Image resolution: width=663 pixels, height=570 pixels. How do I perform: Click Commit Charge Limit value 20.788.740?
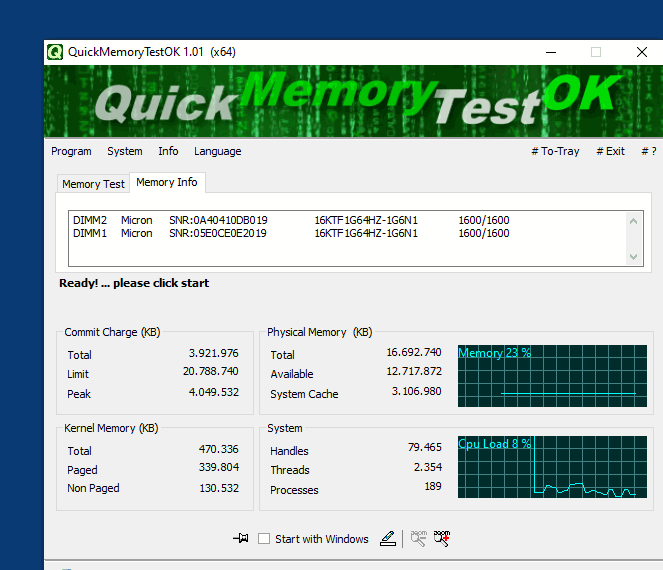[x=211, y=371]
